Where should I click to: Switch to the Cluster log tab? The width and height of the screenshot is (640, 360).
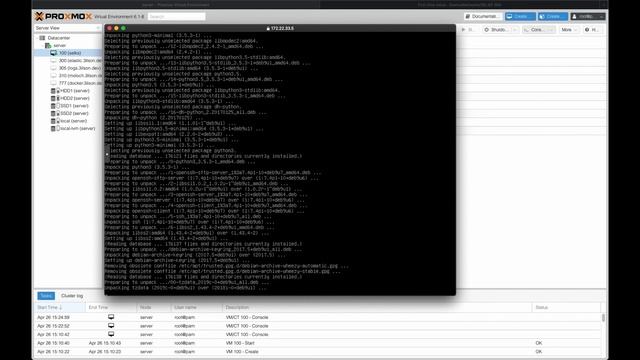72,296
